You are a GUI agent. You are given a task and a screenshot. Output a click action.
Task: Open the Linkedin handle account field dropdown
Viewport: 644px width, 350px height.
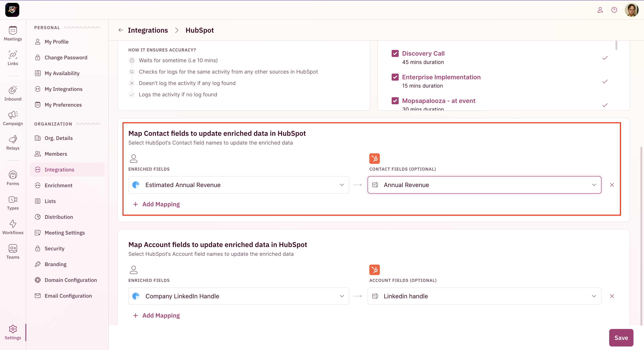(484, 296)
